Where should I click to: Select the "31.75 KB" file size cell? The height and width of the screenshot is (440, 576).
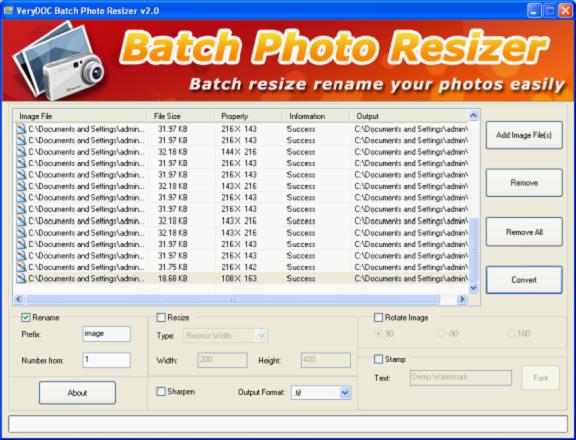(x=173, y=267)
